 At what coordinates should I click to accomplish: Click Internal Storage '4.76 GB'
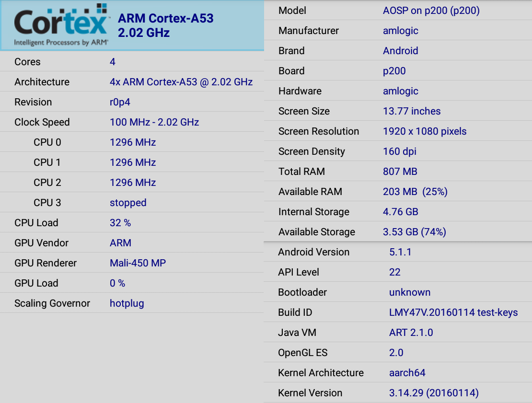pos(400,212)
